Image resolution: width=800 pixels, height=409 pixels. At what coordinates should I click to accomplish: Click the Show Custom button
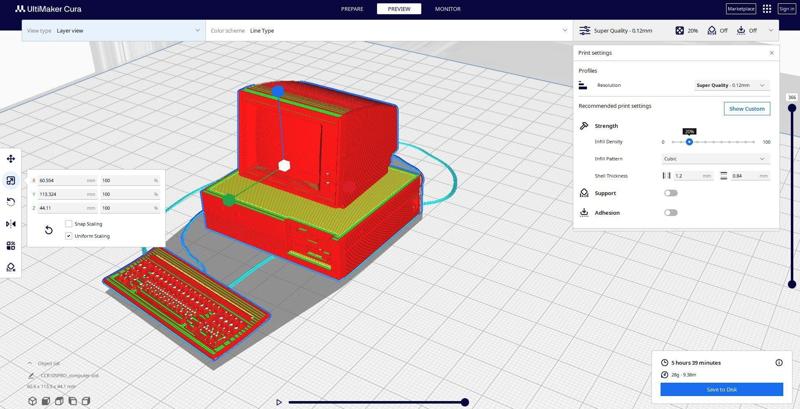point(747,109)
